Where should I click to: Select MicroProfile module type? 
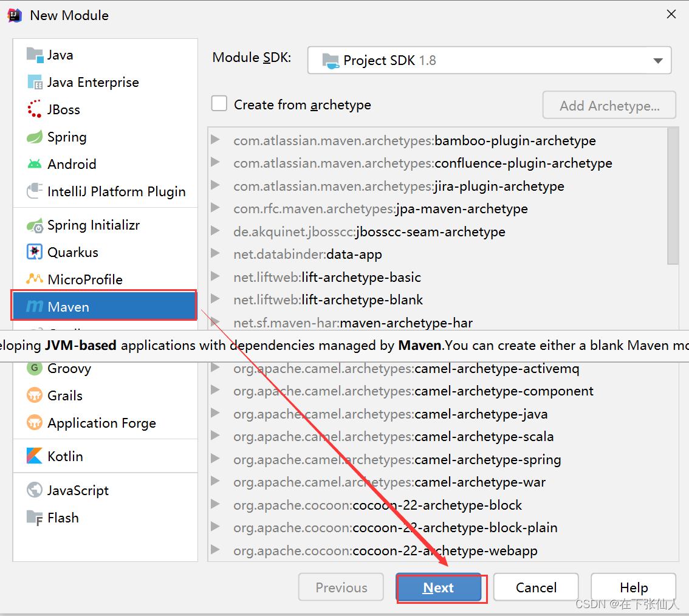105,279
